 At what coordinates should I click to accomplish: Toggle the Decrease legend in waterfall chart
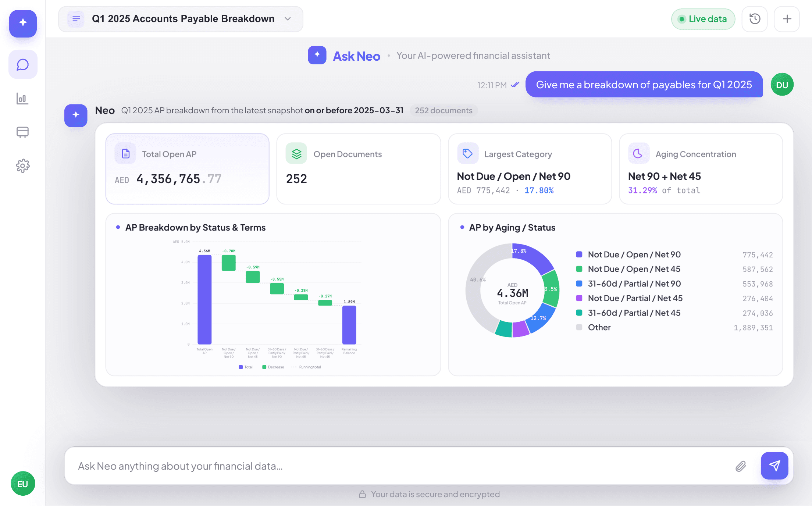click(273, 367)
